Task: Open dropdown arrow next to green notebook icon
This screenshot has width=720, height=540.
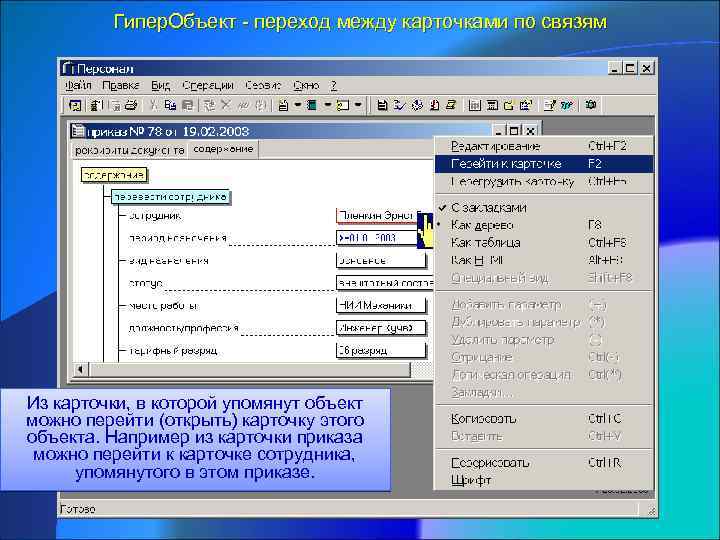Action: pyautogui.click(x=327, y=105)
